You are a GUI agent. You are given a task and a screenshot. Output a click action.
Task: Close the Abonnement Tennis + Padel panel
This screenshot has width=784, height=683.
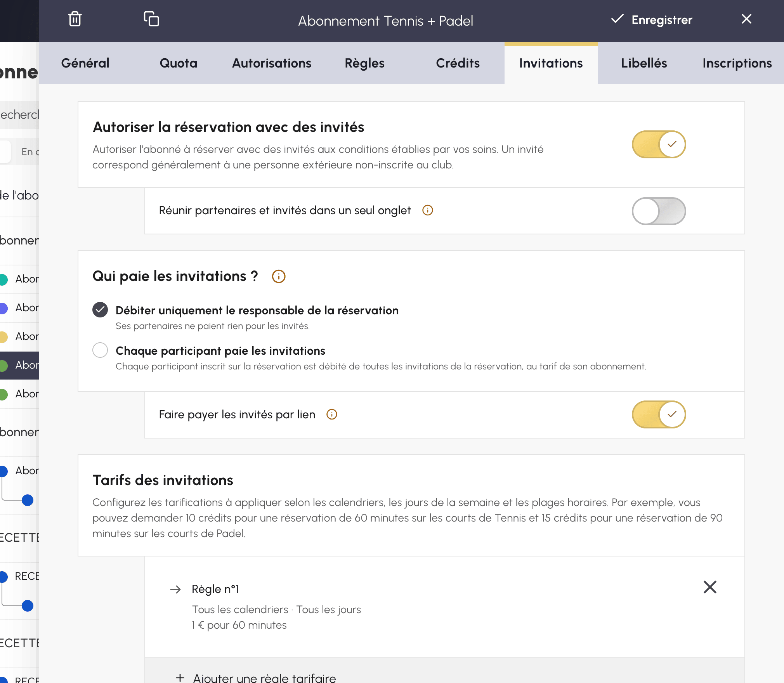point(746,19)
